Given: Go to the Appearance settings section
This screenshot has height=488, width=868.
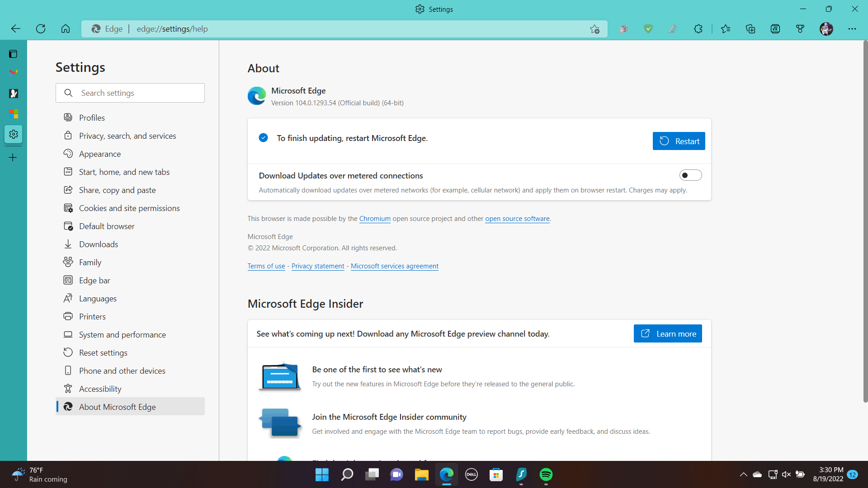Looking at the screenshot, I should pyautogui.click(x=99, y=154).
